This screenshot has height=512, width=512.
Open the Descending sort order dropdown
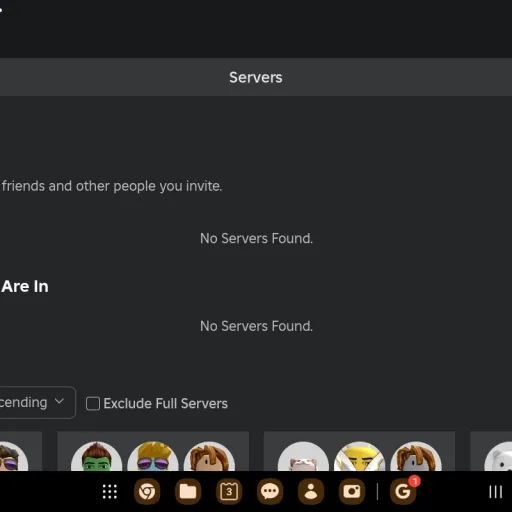point(36,402)
